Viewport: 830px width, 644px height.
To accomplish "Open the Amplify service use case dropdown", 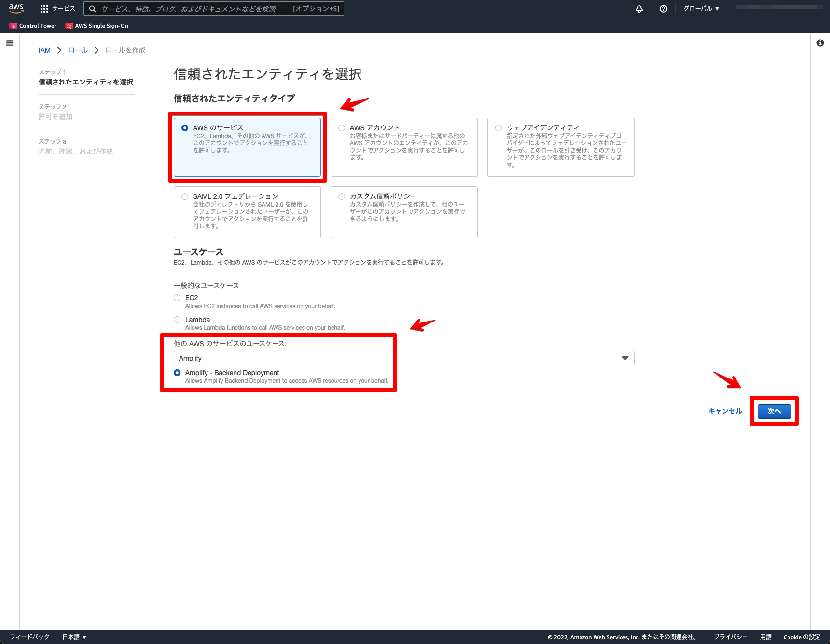I will (404, 358).
